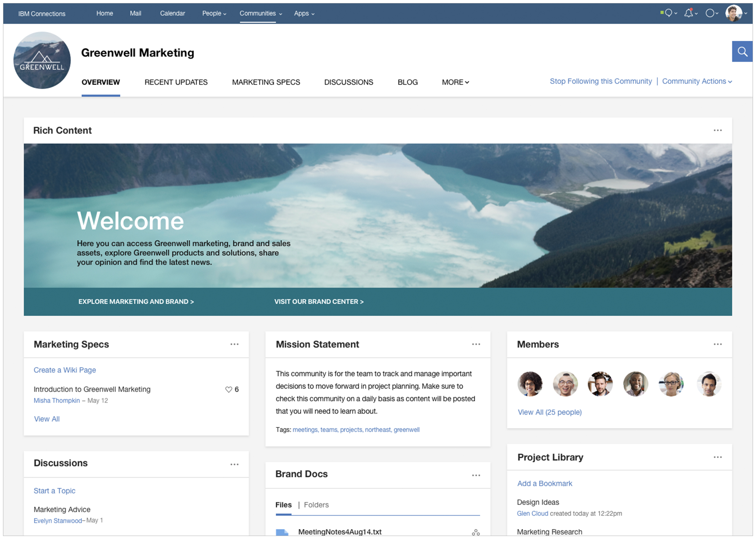Open the sixth member's avatar

[x=709, y=384]
